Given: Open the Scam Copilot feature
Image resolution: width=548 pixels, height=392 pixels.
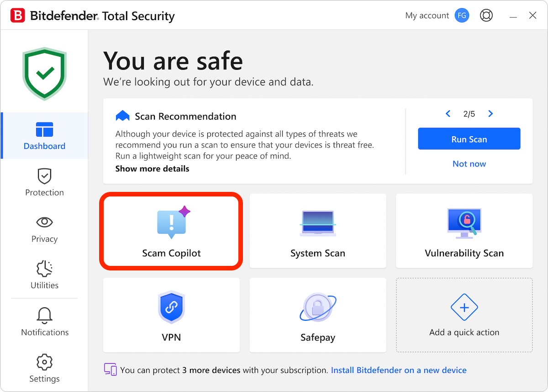Looking at the screenshot, I should [x=171, y=231].
